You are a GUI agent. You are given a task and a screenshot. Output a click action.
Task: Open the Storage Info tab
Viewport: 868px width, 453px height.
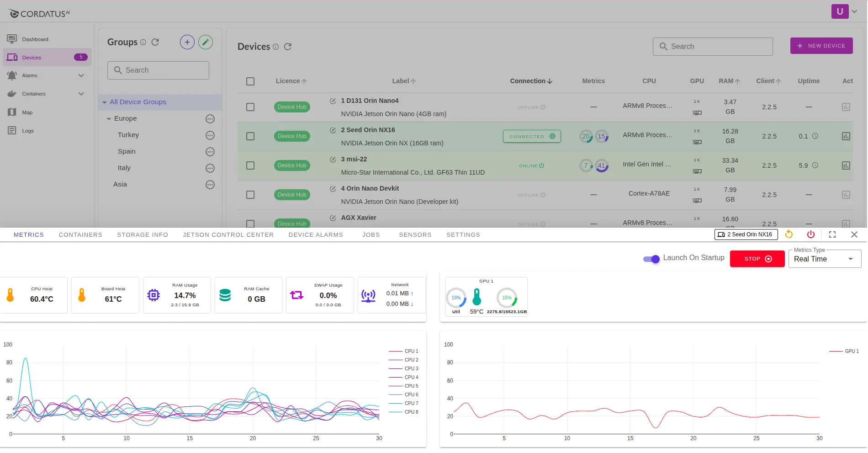pyautogui.click(x=143, y=235)
